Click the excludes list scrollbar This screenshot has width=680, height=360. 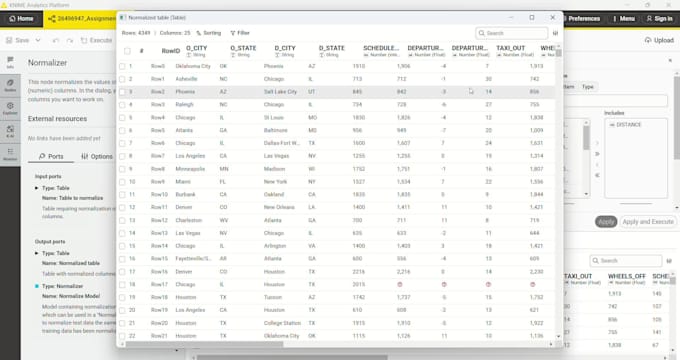(x=586, y=139)
